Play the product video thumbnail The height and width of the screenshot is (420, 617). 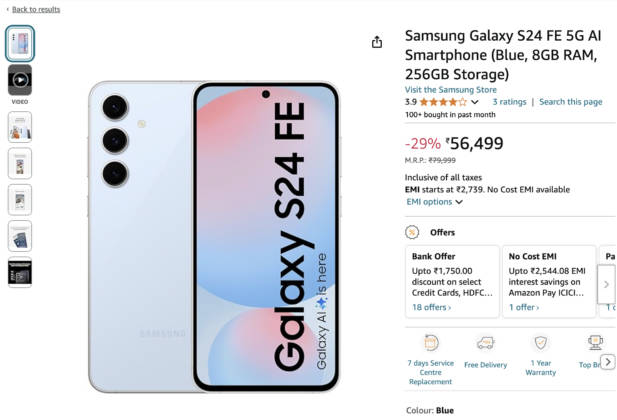(x=20, y=80)
